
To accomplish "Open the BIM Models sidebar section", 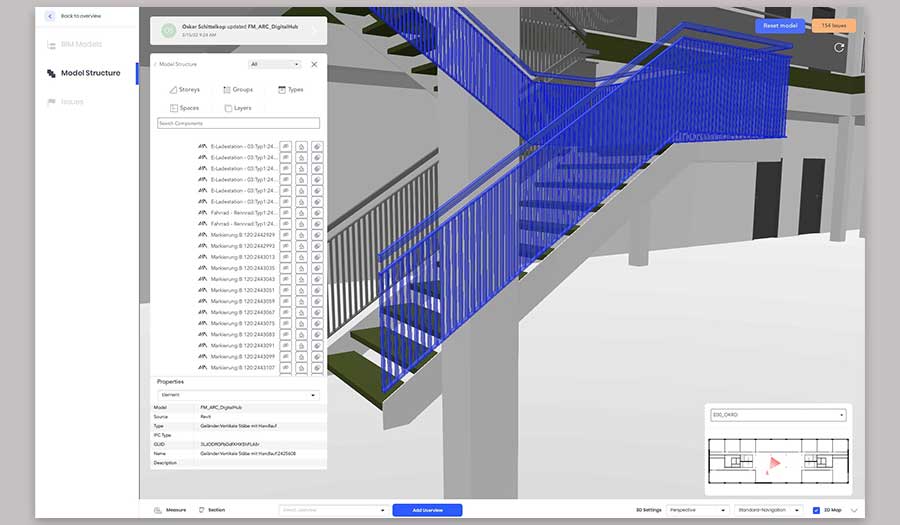I will tap(75, 44).
